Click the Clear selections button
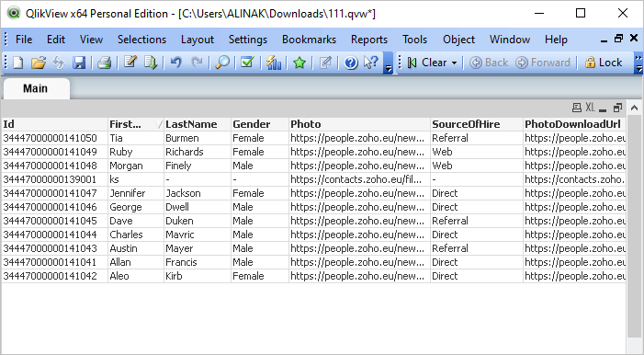This screenshot has width=644, height=355. [x=427, y=63]
